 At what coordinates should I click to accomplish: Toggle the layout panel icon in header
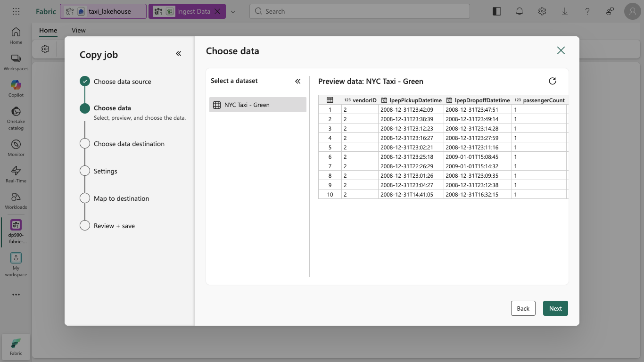tap(497, 11)
